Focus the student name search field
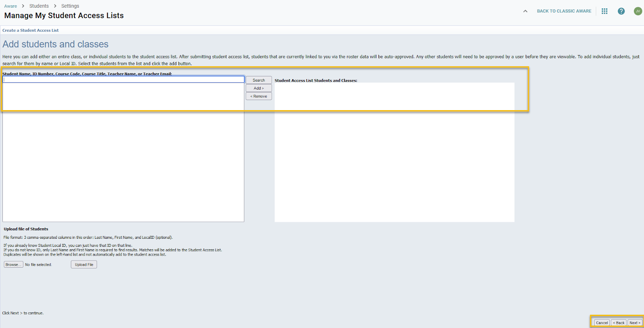644x328 pixels. click(123, 80)
